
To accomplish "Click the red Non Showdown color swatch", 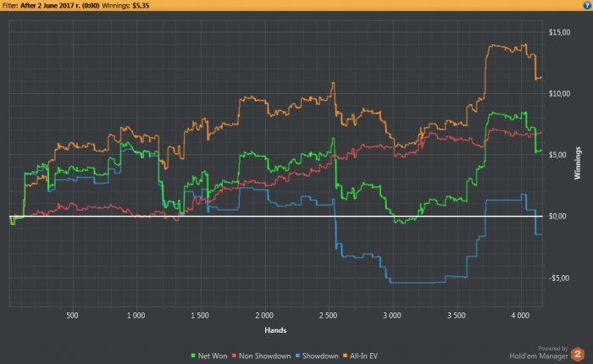I will click(x=234, y=356).
